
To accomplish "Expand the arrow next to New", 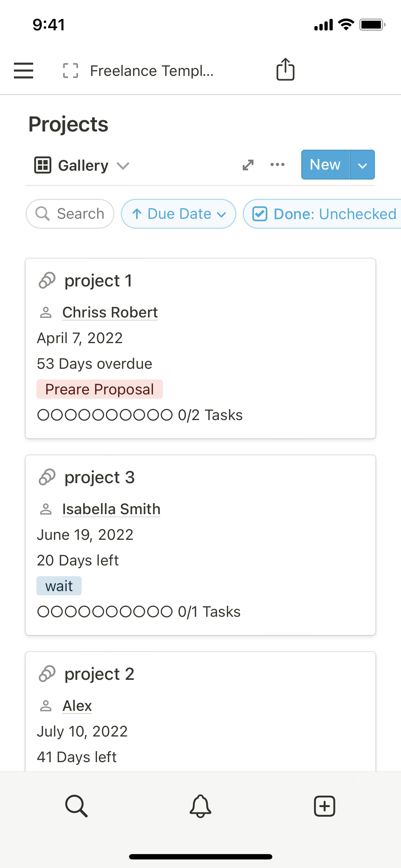I will tap(363, 165).
